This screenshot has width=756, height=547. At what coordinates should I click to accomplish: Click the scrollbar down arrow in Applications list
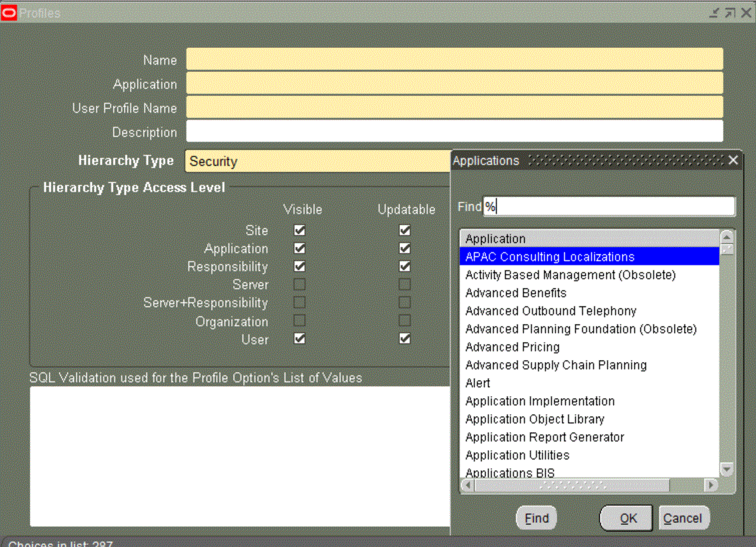(727, 469)
